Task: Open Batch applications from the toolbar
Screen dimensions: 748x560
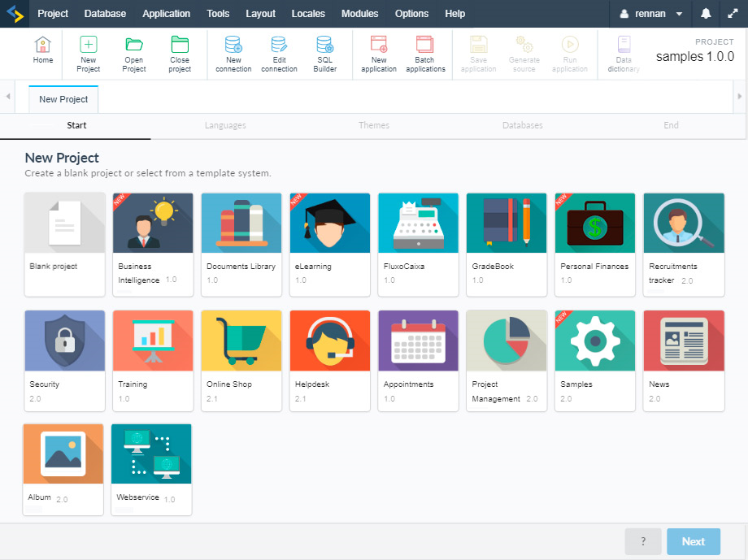Action: click(425, 54)
